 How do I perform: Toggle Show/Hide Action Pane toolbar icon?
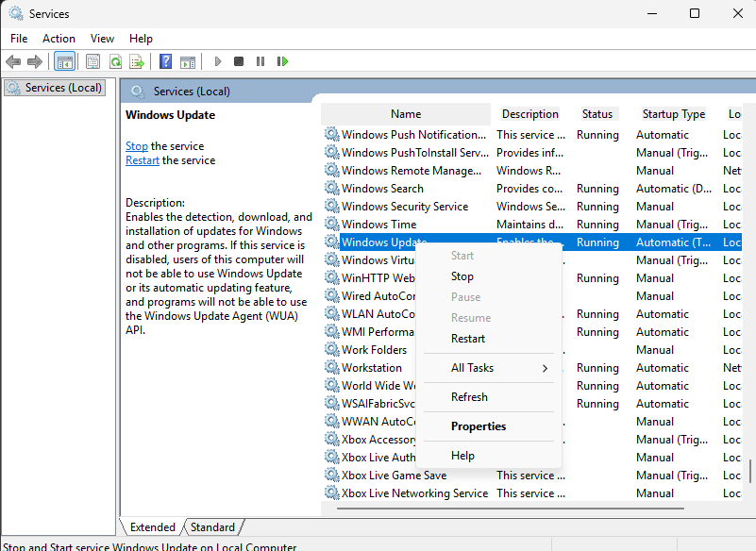coord(188,61)
